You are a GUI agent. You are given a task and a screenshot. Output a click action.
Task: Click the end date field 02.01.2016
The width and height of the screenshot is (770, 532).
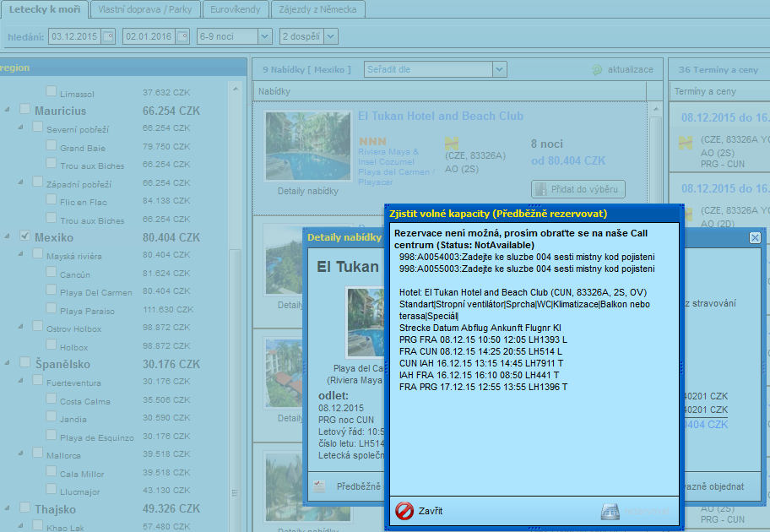149,36
